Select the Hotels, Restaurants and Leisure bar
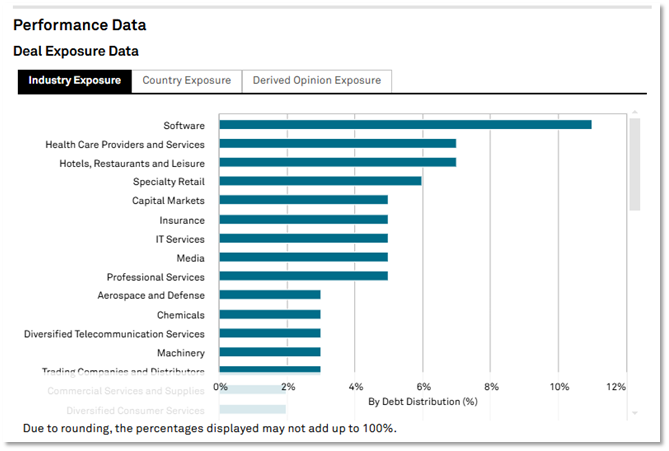Screen dimensions: 669x451 click(x=338, y=163)
